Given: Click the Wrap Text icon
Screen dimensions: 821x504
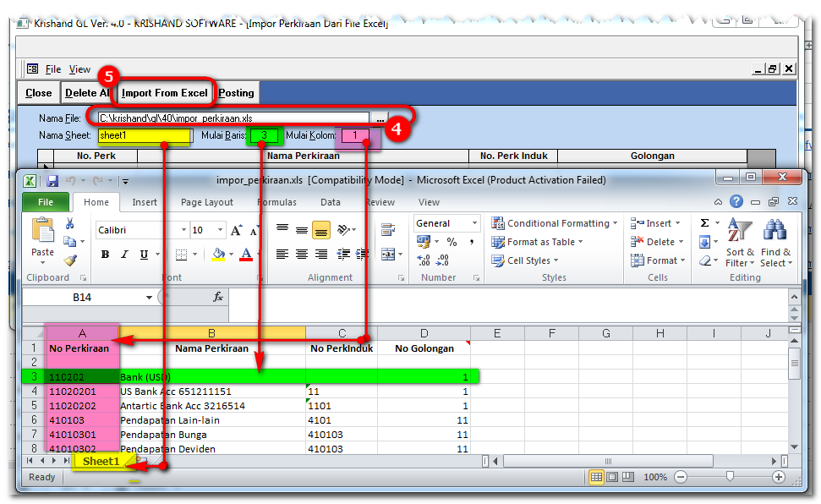Looking at the screenshot, I should [x=388, y=229].
